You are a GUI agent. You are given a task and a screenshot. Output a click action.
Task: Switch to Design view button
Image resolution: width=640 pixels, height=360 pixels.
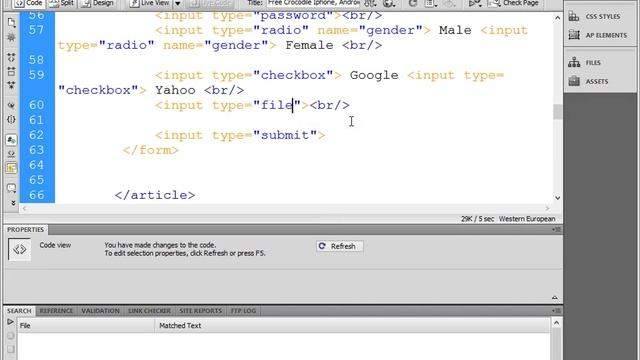point(98,3)
